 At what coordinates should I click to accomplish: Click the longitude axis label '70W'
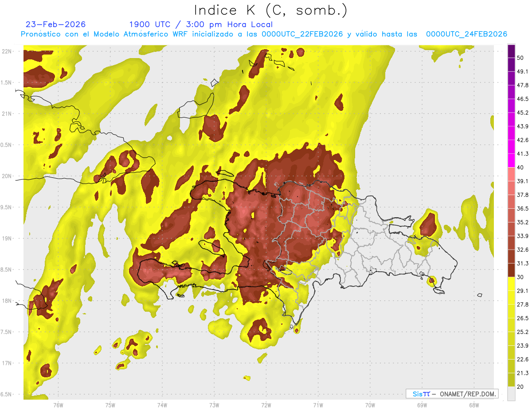[370, 405]
